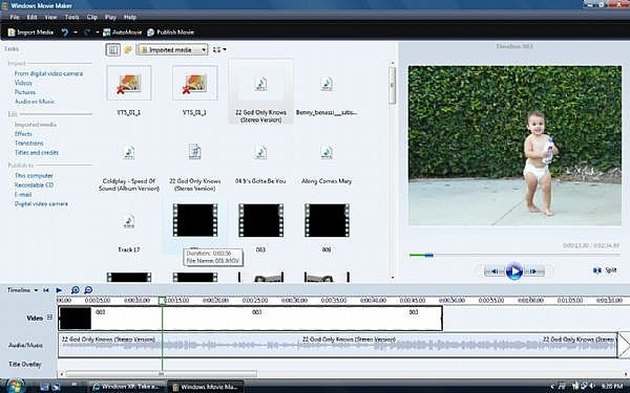Open the Edit menu
The image size is (630, 393).
pos(32,17)
